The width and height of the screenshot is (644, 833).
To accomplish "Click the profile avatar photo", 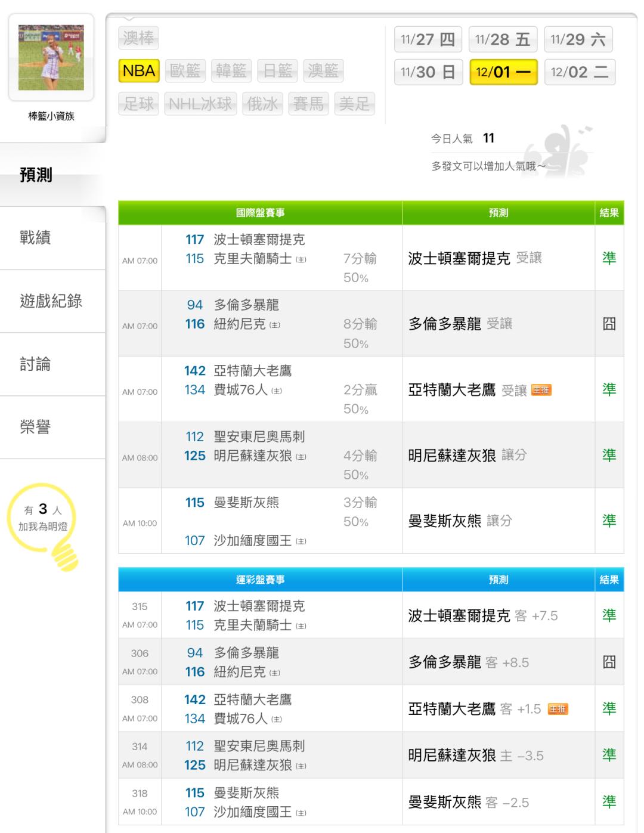I will click(x=51, y=57).
